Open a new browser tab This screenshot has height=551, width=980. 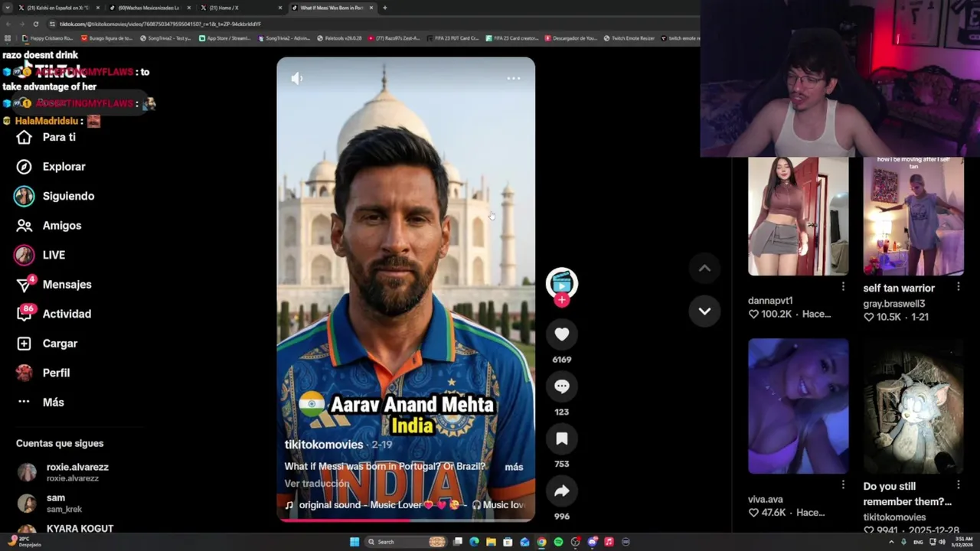384,8
